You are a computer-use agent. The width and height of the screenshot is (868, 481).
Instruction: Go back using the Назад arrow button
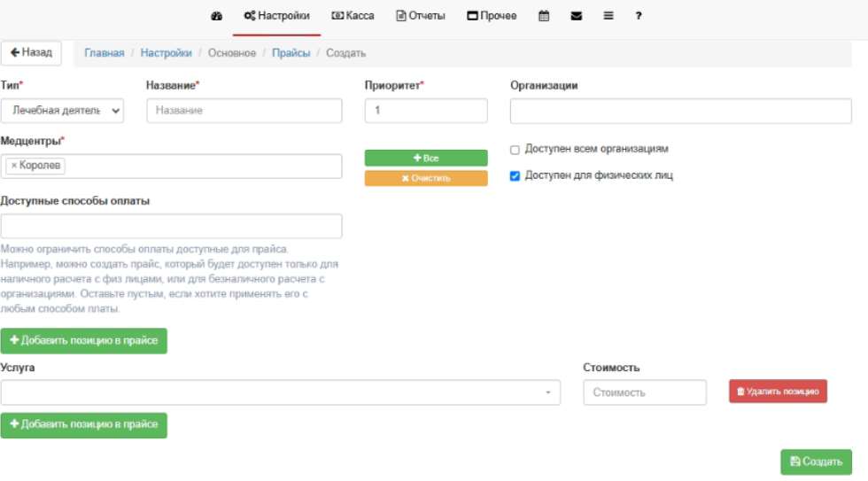(x=31, y=53)
